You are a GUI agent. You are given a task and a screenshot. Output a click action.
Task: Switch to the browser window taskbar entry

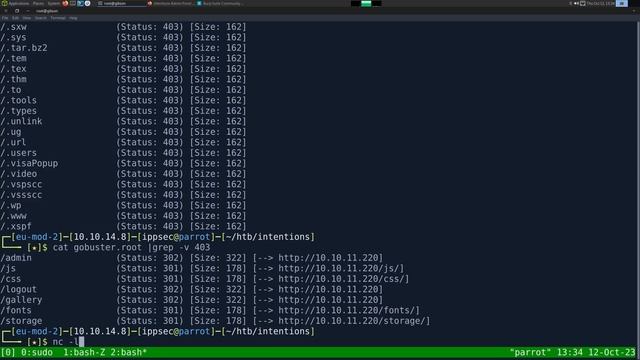point(170,3)
